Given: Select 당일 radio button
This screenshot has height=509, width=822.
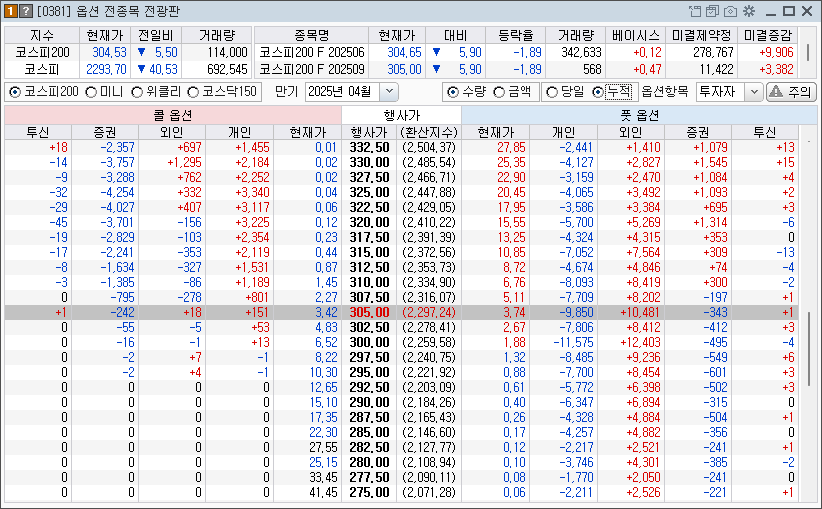Looking at the screenshot, I should click(551, 92).
